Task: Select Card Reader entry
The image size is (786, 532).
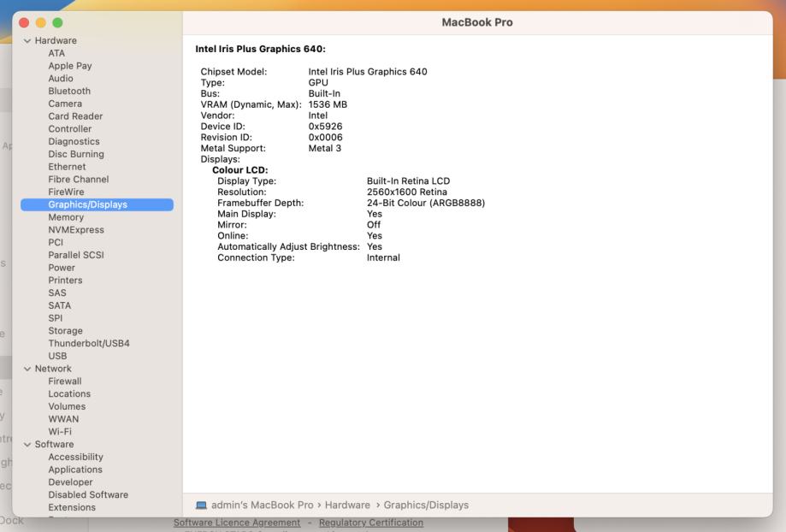Action: pyautogui.click(x=75, y=115)
